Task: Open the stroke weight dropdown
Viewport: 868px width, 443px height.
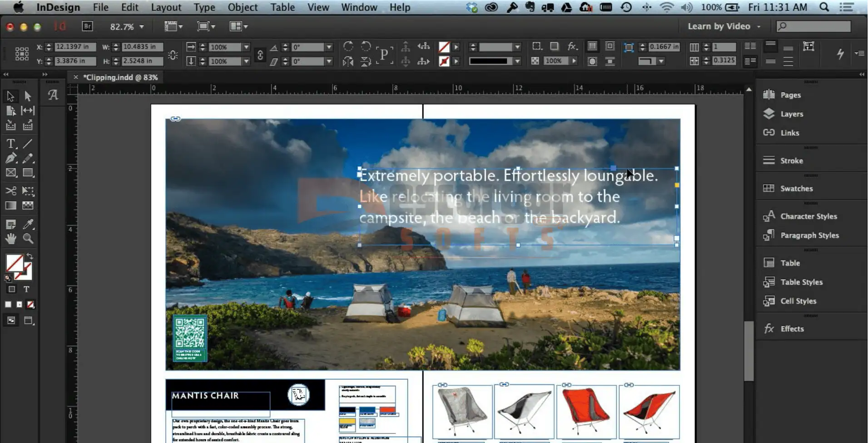Action: pos(517,47)
